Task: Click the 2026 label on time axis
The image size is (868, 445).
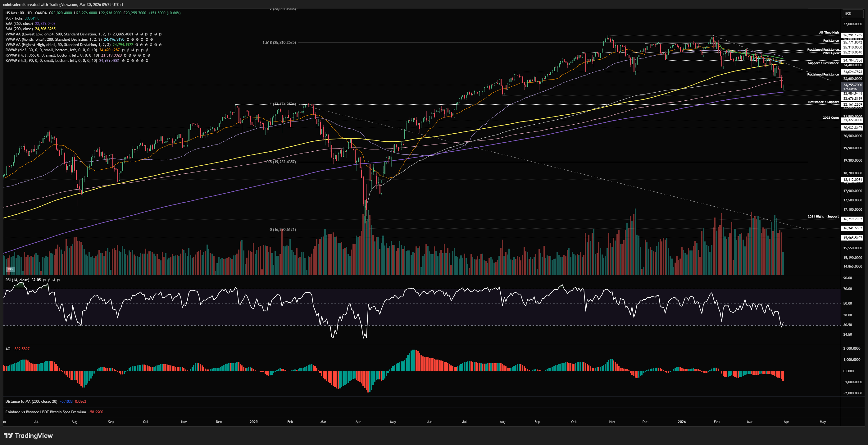Action: tap(682, 422)
